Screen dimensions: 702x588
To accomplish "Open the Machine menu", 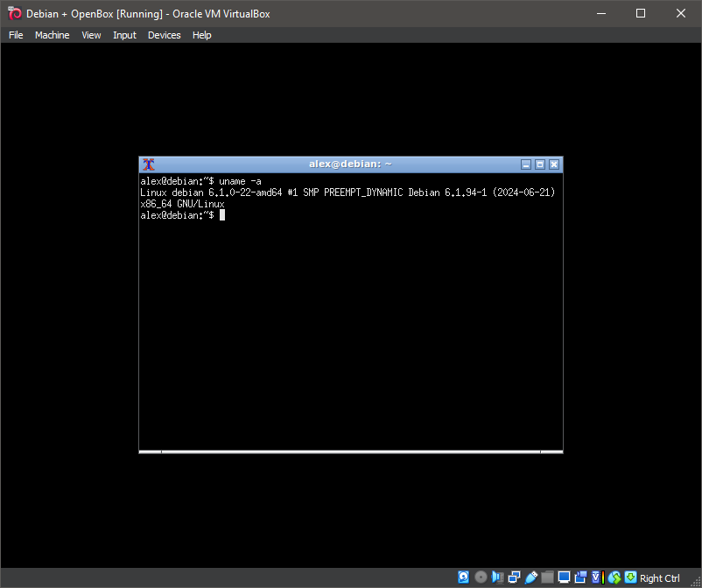I will pyautogui.click(x=52, y=35).
